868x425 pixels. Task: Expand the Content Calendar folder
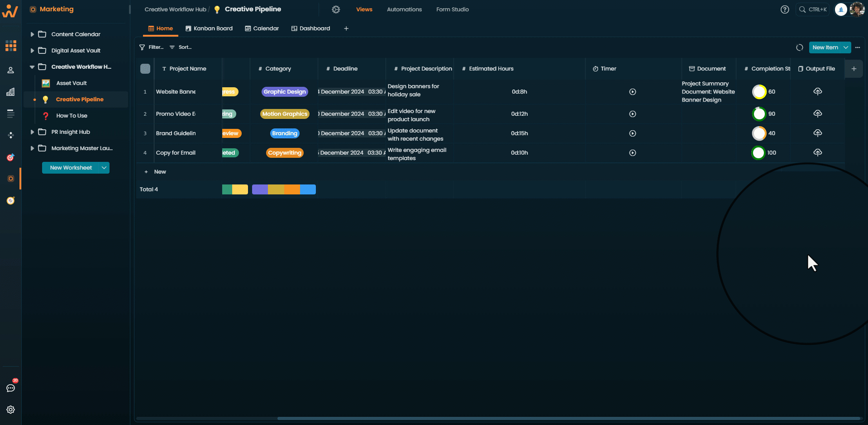(32, 34)
